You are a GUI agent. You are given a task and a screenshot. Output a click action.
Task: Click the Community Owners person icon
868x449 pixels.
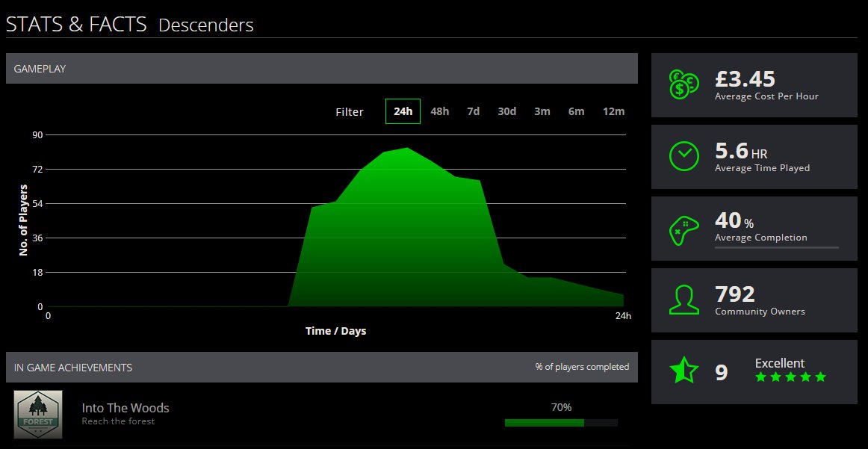tap(684, 300)
